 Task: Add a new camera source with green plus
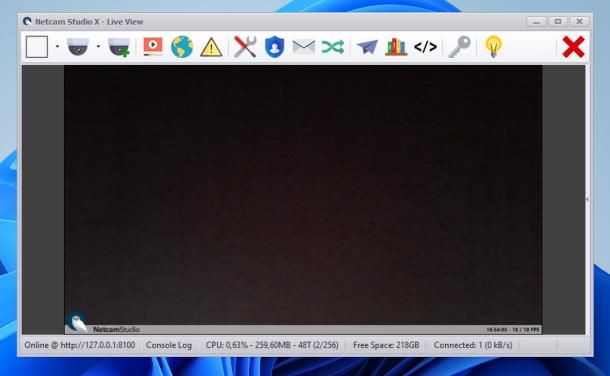coord(119,47)
